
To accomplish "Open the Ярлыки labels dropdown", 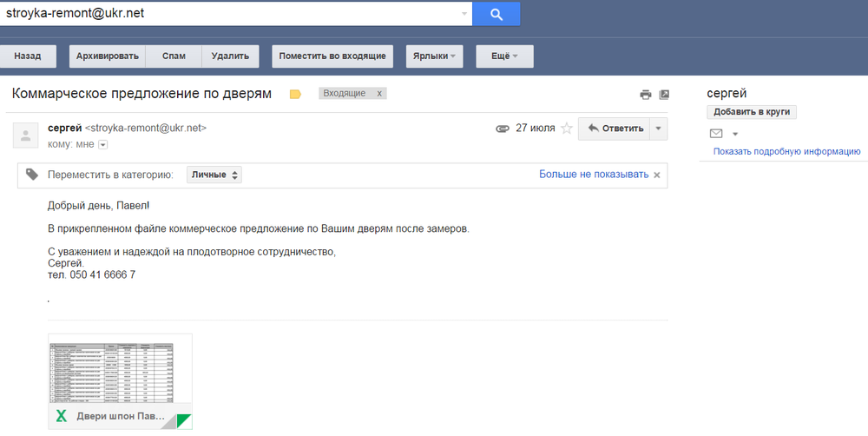I will click(434, 56).
